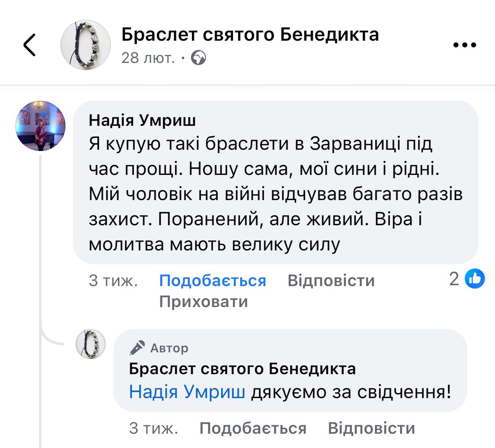The width and height of the screenshot is (495, 448).
Task: Hide the comment with Приховати
Action: point(204,301)
